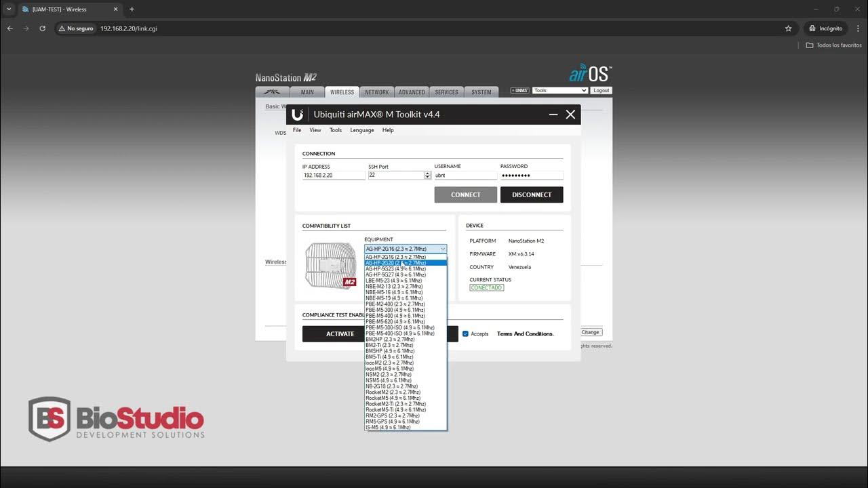Image resolution: width=868 pixels, height=488 pixels.
Task: Open the File menu in the toolkit
Action: pyautogui.click(x=297, y=130)
